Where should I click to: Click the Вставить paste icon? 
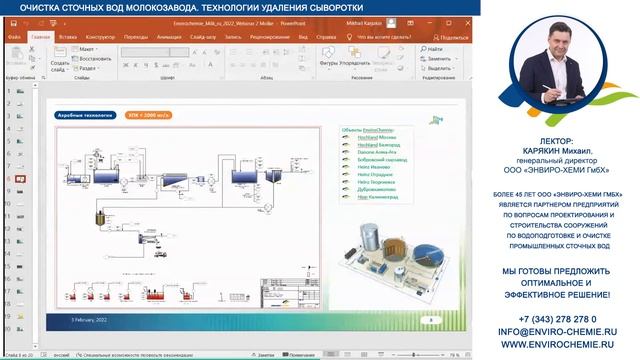click(17, 56)
